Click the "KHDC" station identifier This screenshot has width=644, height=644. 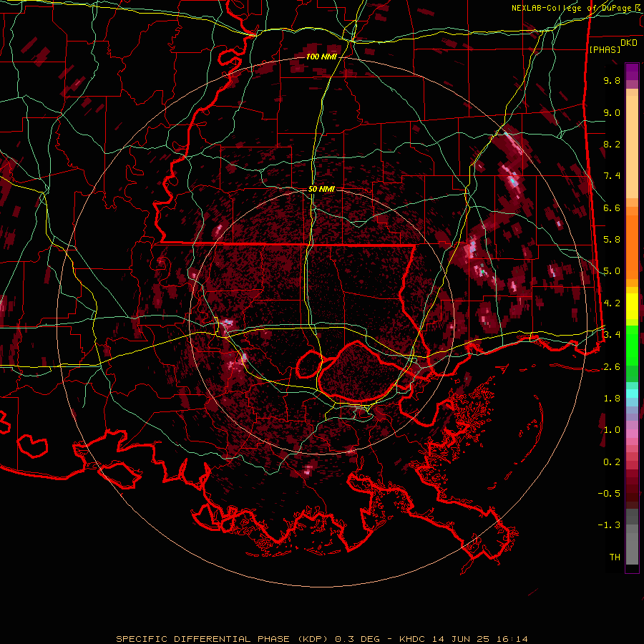[413, 639]
